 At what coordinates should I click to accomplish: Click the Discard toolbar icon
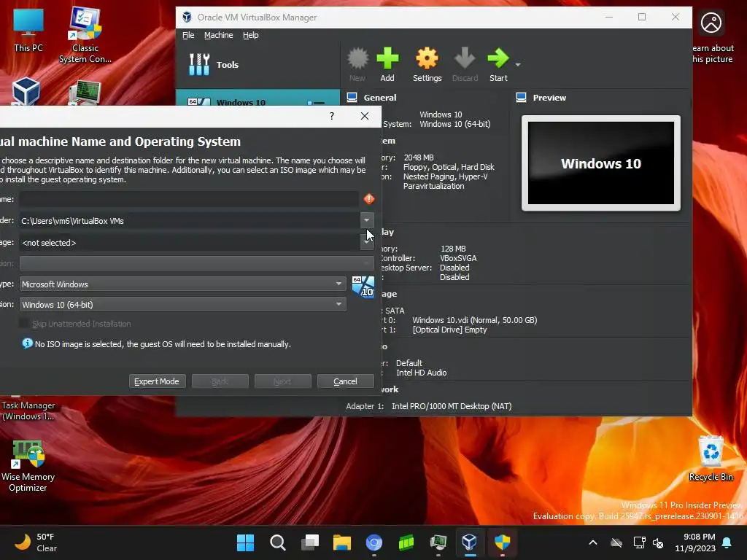click(x=465, y=64)
